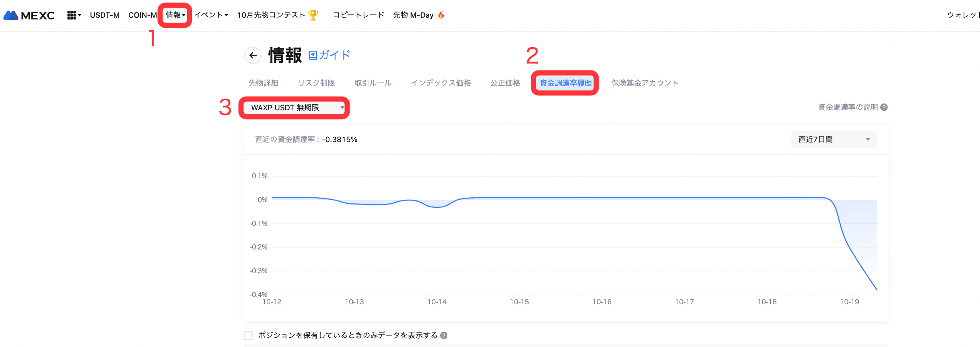The image size is (980, 347).
Task: Click the guide icon next to ガイド
Action: (313, 55)
